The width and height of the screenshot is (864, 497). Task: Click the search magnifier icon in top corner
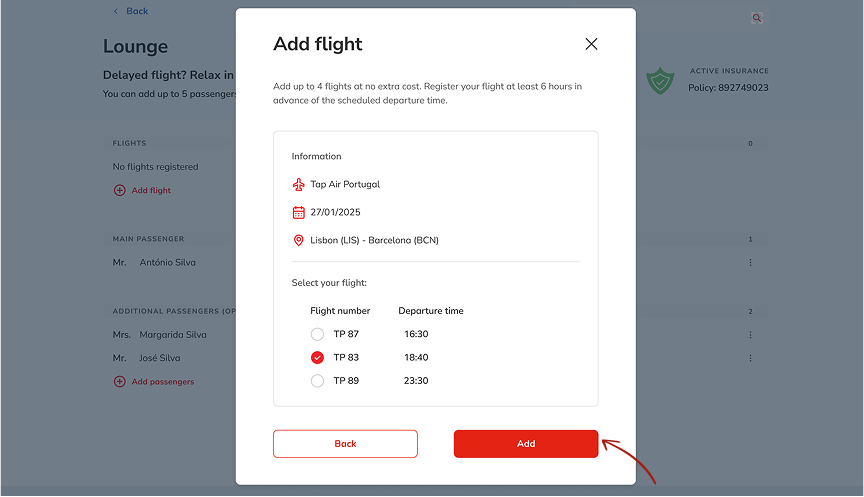pos(757,18)
